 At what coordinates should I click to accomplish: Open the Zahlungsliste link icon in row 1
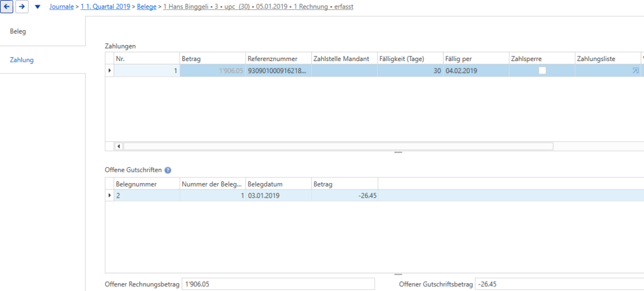635,71
